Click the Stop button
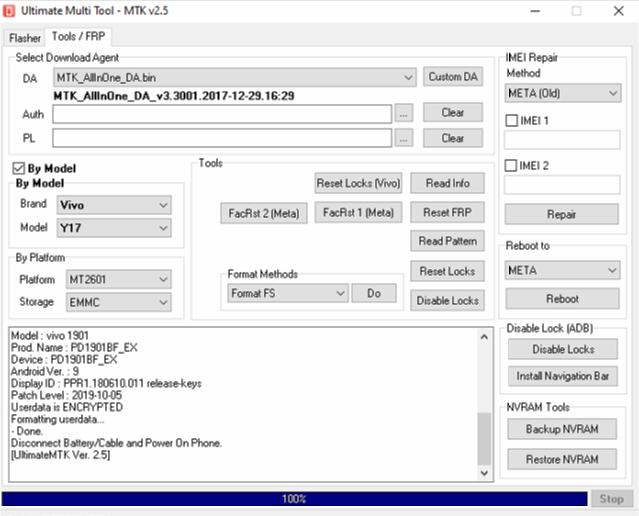This screenshot has height=516, width=639. [612, 498]
